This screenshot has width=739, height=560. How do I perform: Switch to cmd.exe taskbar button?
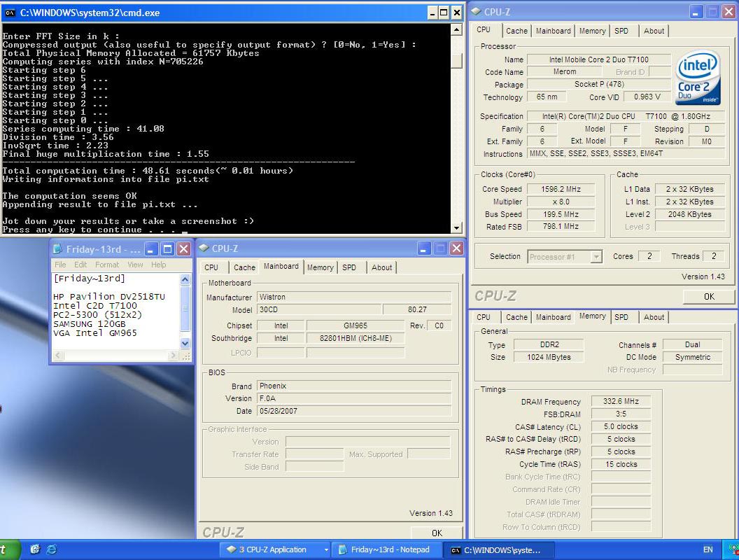(499, 549)
